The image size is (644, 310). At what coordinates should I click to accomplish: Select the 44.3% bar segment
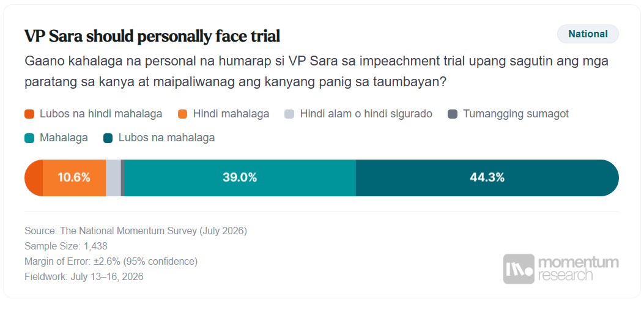(487, 178)
